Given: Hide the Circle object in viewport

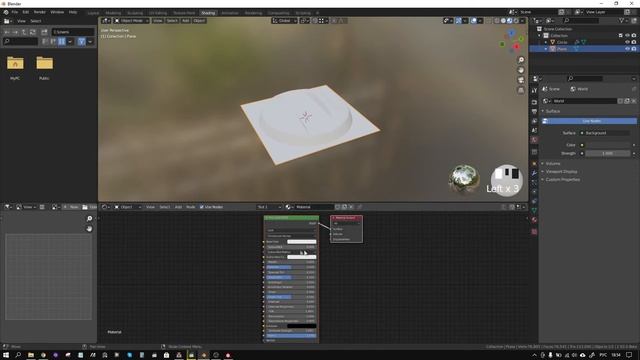Looking at the screenshot, I should tap(627, 42).
